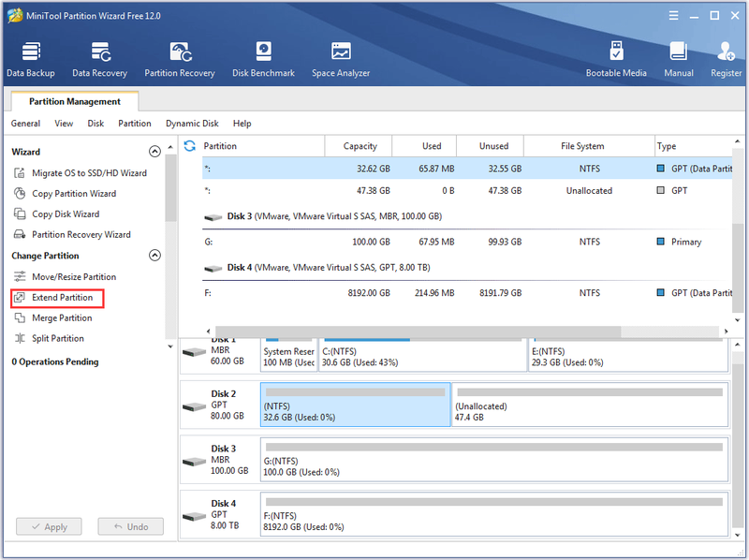Click the Undo button
749x560 pixels.
tap(130, 526)
